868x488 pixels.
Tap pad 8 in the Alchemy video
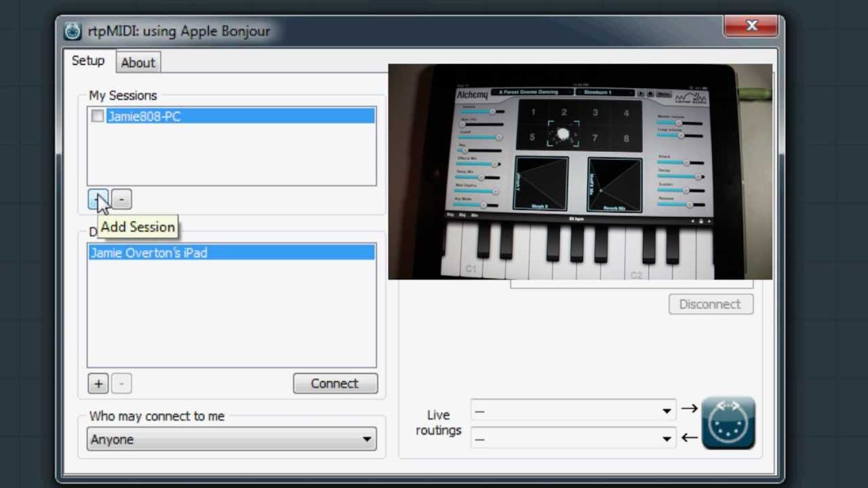pyautogui.click(x=626, y=138)
